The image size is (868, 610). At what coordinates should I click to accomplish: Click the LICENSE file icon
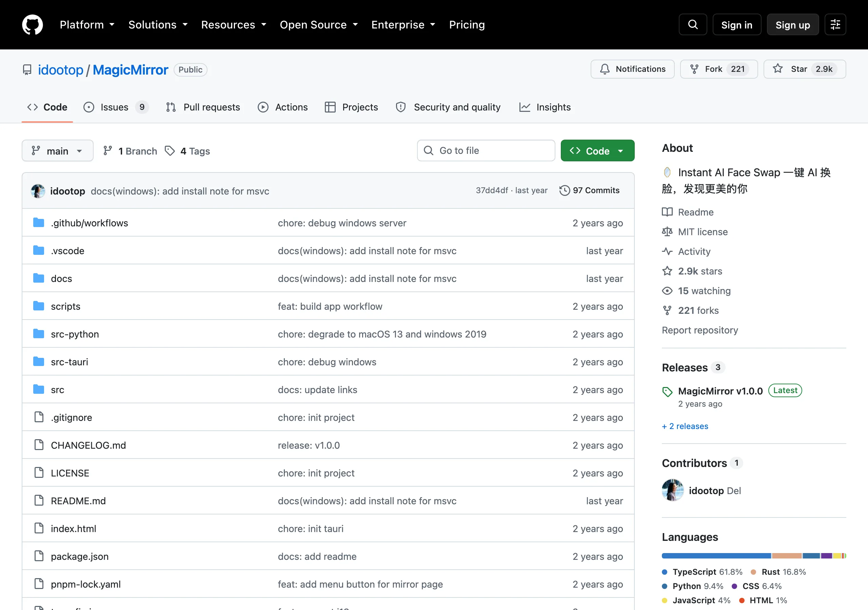pos(39,473)
